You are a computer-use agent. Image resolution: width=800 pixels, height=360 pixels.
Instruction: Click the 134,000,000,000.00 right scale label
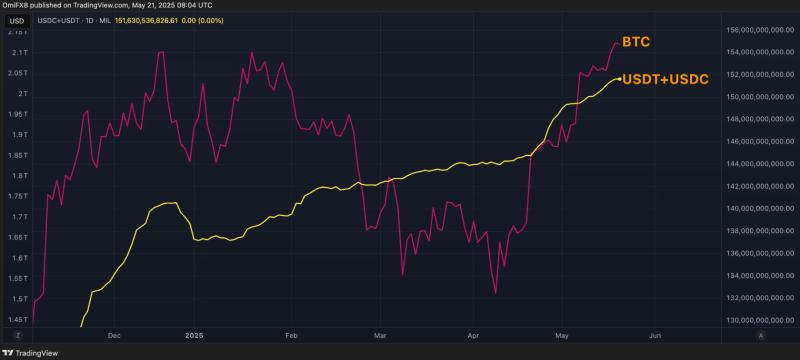[760, 276]
